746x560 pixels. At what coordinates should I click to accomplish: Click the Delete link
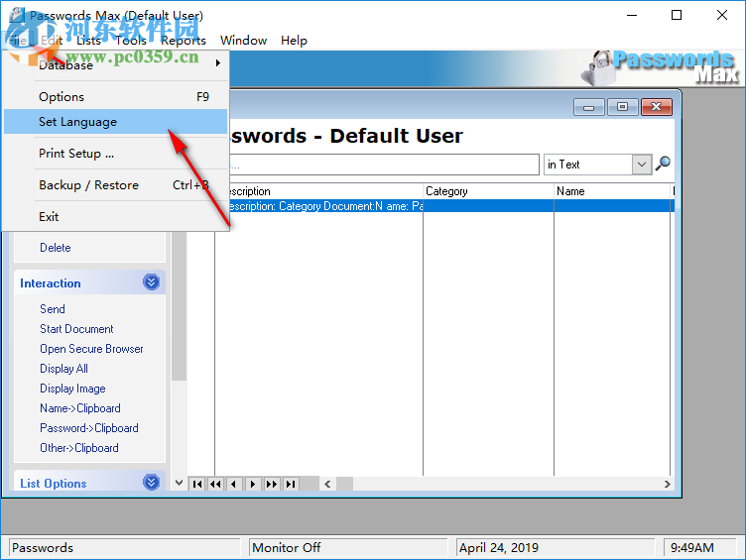56,248
